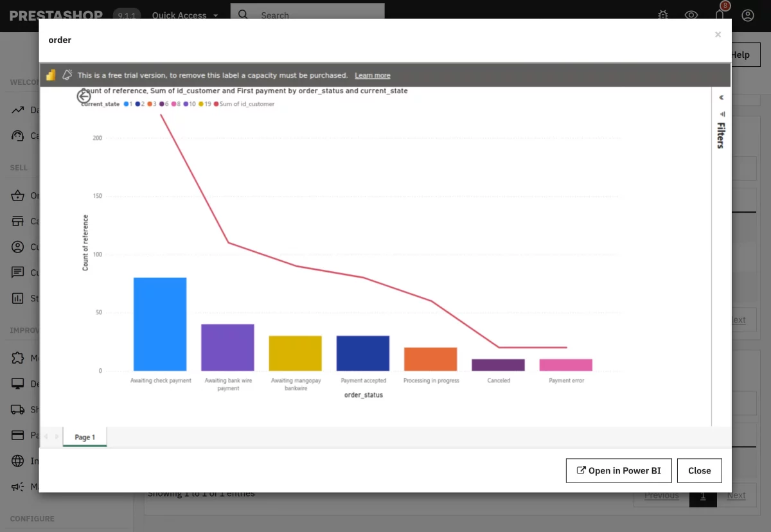Click the Open in Power BI button
The width and height of the screenshot is (771, 532).
tap(618, 470)
